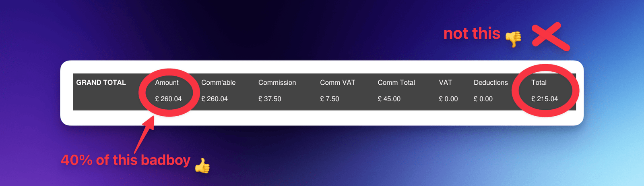Click the GRAND TOTAL label
The width and height of the screenshot is (644, 186).
point(101,82)
